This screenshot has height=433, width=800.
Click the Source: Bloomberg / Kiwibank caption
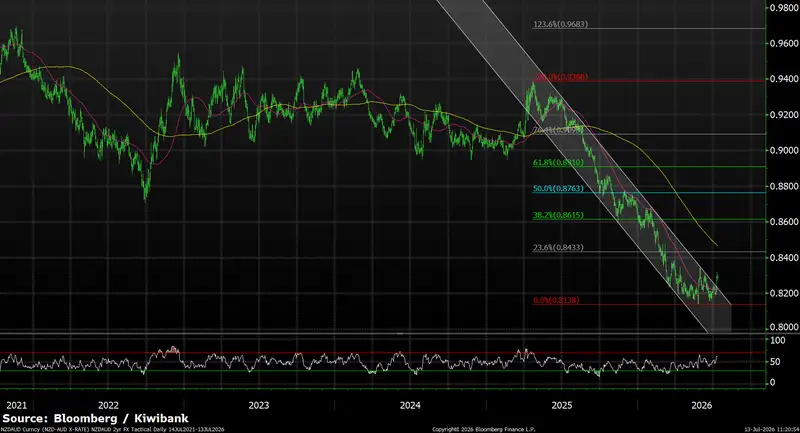(95, 419)
